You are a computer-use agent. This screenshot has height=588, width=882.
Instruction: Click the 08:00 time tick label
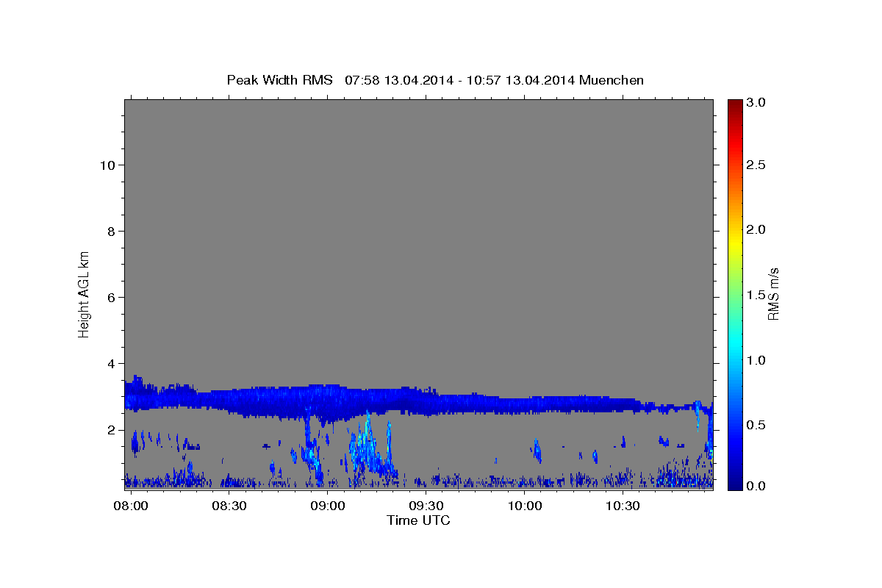[x=130, y=506]
